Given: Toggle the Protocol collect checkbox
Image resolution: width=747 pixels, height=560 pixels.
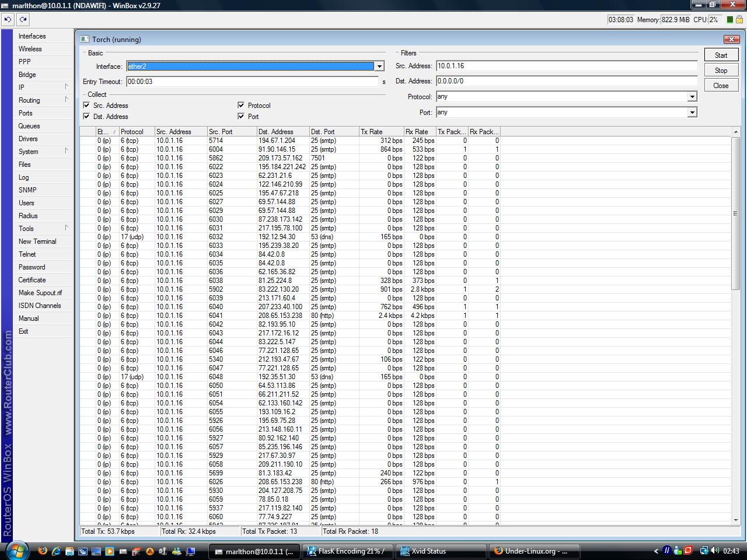Looking at the screenshot, I should click(241, 105).
